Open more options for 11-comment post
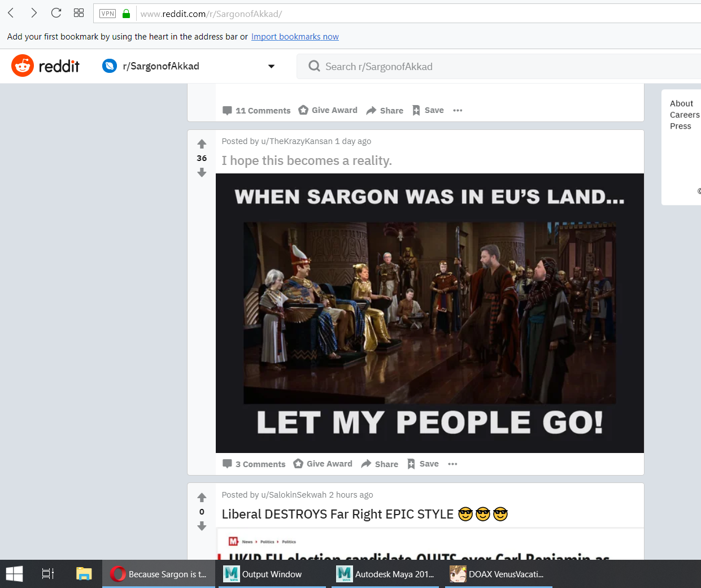Viewport: 701px width, 588px height. 458,110
